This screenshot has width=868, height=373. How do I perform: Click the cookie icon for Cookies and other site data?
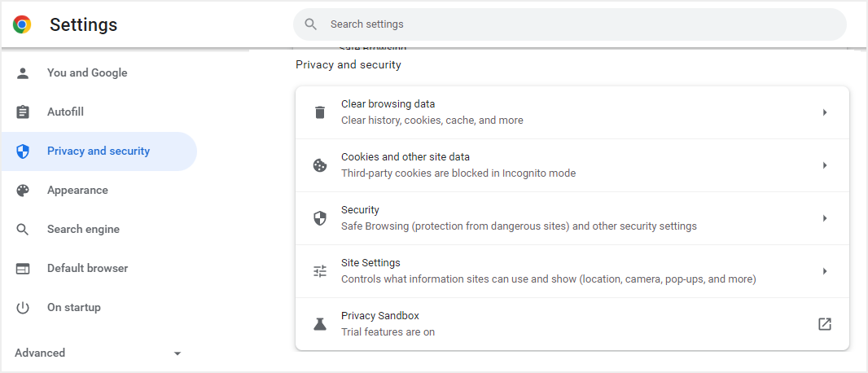(320, 165)
